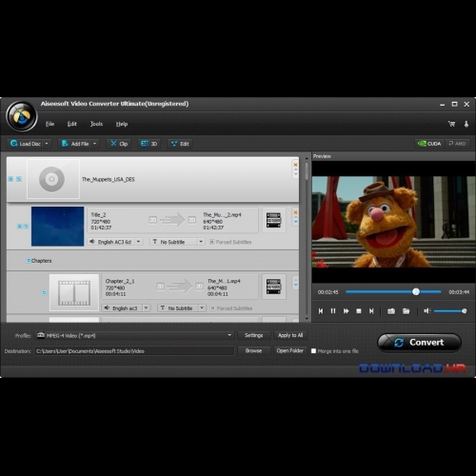Expand the Add File dropdown arrow
Image resolution: width=476 pixels, height=476 pixels.
coord(94,144)
